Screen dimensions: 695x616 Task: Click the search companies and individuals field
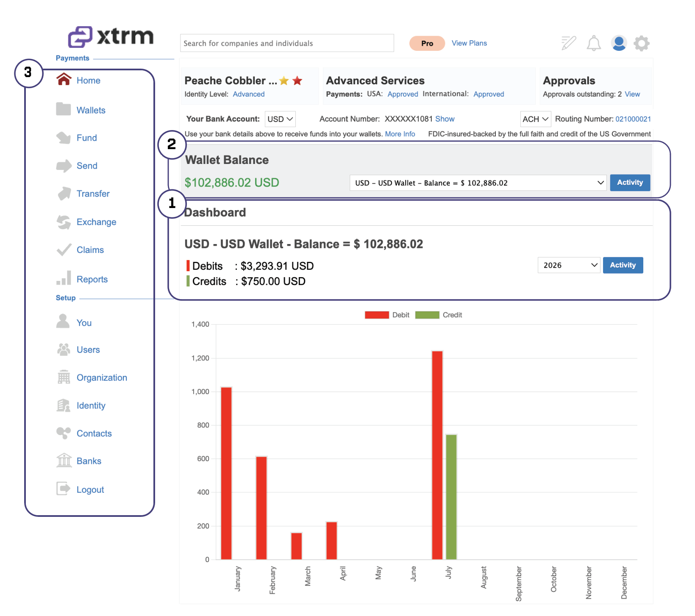287,43
